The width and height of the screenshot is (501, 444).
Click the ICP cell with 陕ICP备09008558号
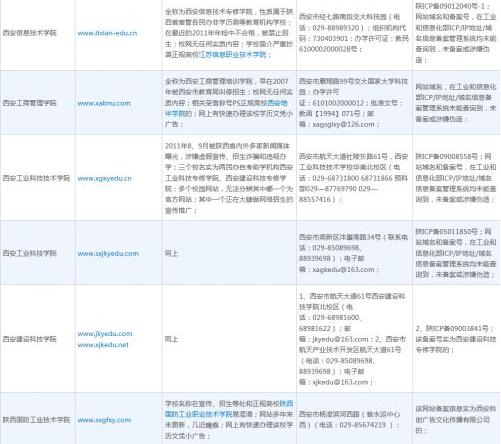(x=456, y=178)
